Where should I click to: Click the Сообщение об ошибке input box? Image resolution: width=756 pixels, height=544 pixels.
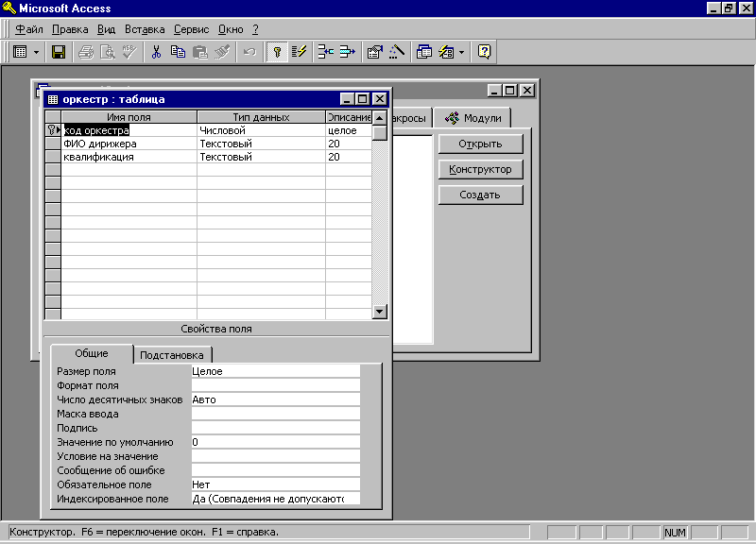[276, 470]
